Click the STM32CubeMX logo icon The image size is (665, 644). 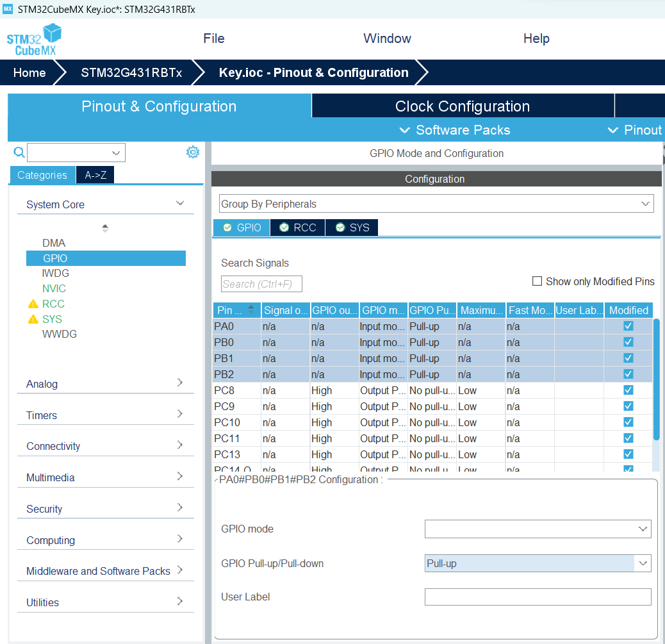[x=34, y=40]
